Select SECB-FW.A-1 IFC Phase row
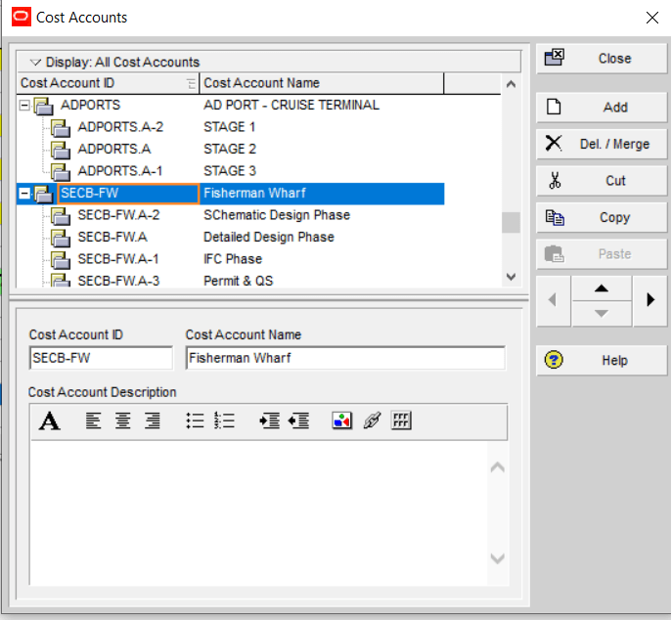This screenshot has height=620, width=672. point(230,259)
